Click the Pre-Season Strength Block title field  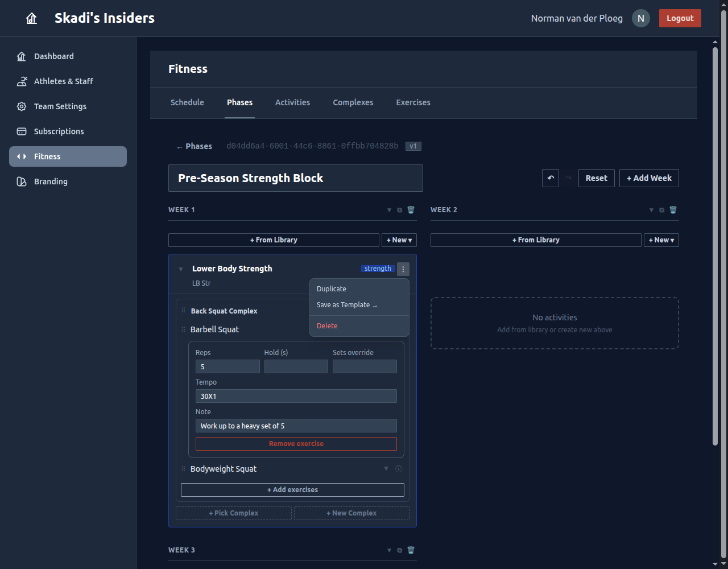click(x=296, y=178)
